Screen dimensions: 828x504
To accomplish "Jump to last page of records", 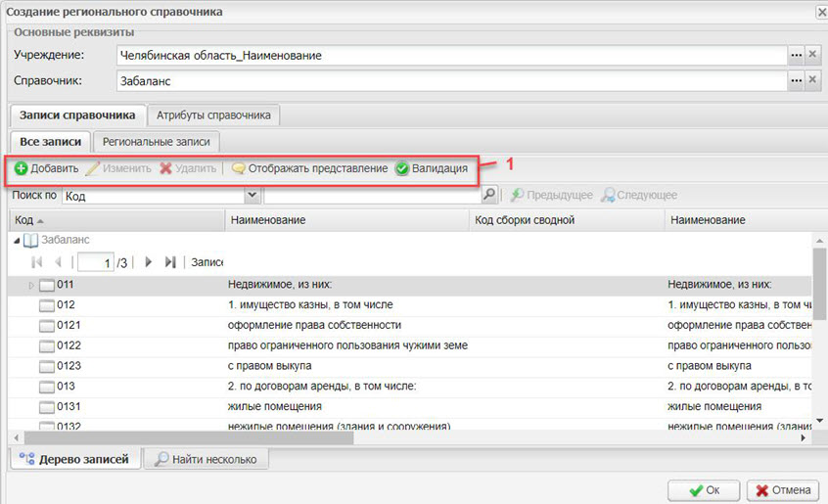I will [170, 262].
